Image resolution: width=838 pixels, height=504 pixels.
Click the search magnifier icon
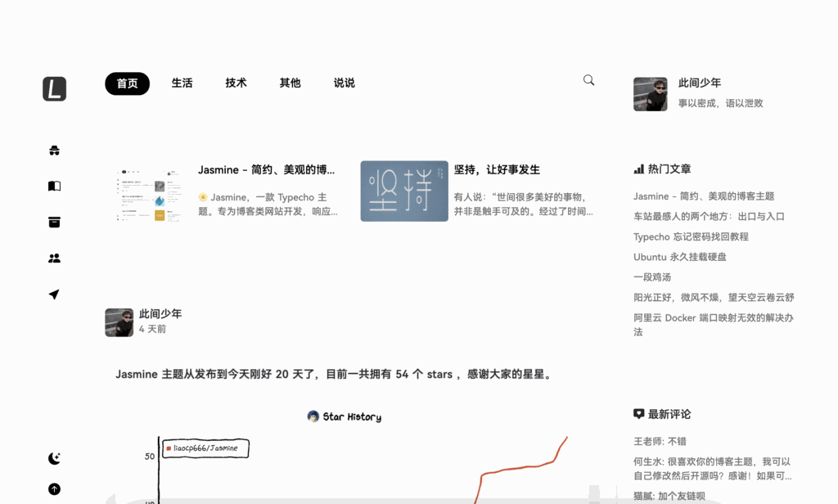588,79
